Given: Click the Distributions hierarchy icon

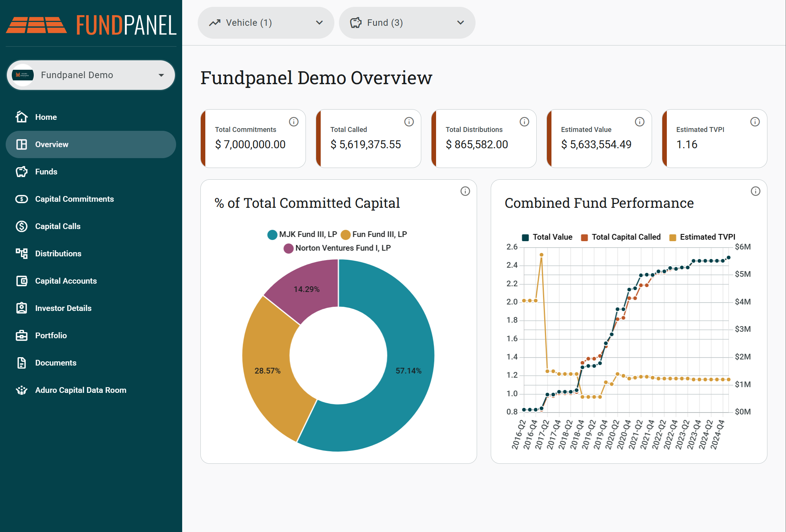Looking at the screenshot, I should [22, 253].
